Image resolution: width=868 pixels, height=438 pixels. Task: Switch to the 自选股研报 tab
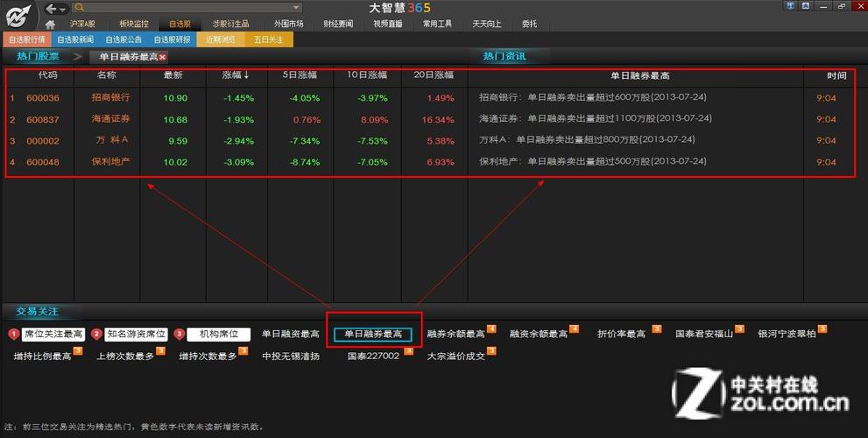[x=172, y=39]
